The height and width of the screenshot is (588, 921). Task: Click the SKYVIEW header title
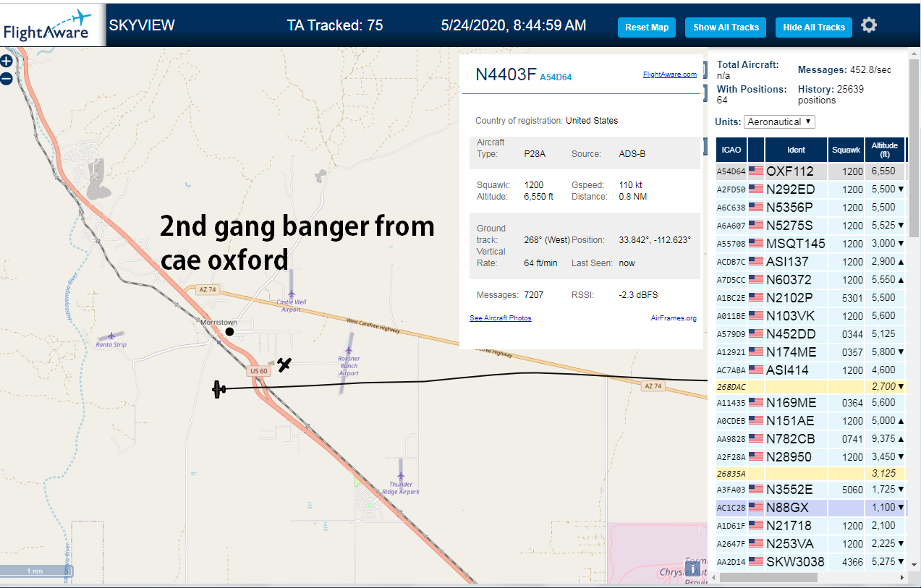coord(142,26)
